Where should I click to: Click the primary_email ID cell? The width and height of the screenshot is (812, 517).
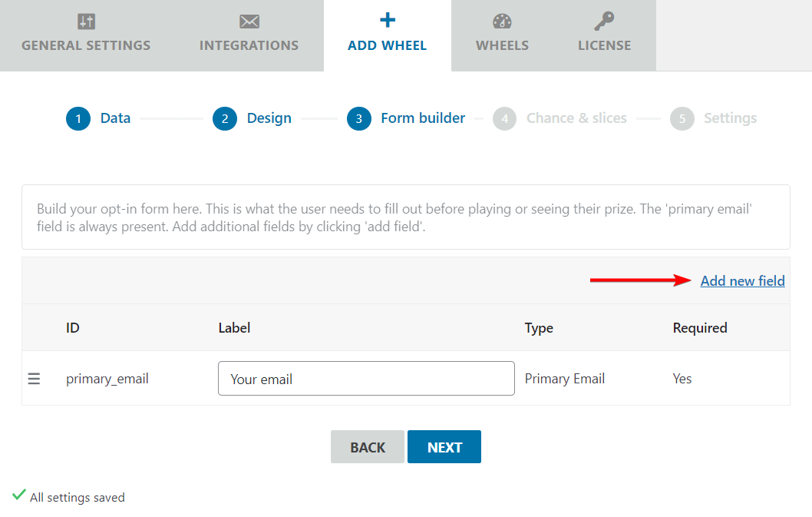[107, 379]
